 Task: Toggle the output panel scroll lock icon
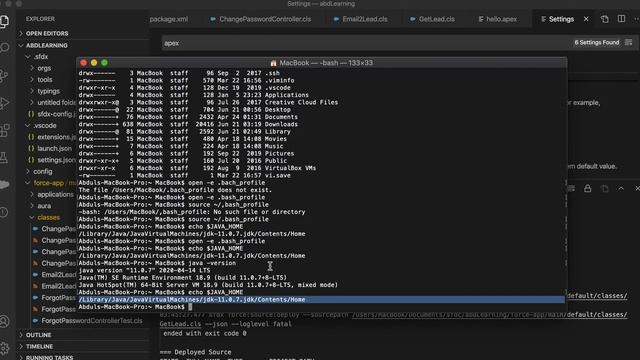pyautogui.click(x=587, y=188)
